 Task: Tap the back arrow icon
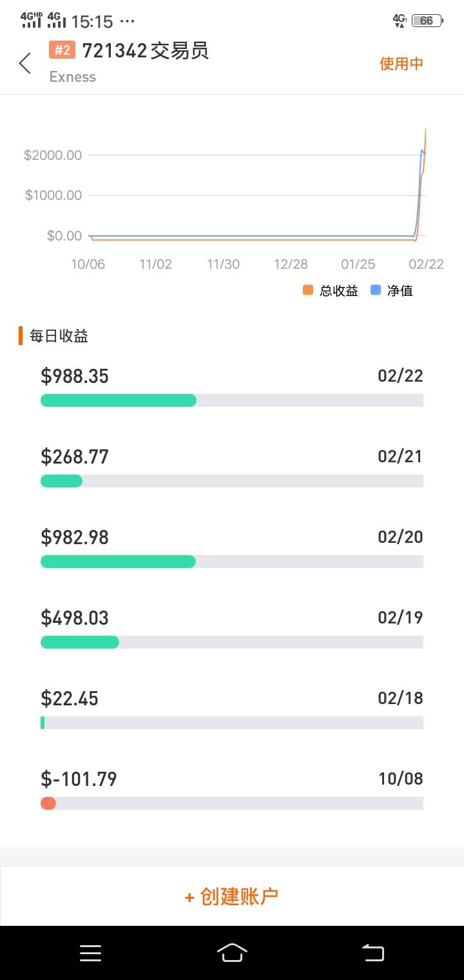pos(25,63)
